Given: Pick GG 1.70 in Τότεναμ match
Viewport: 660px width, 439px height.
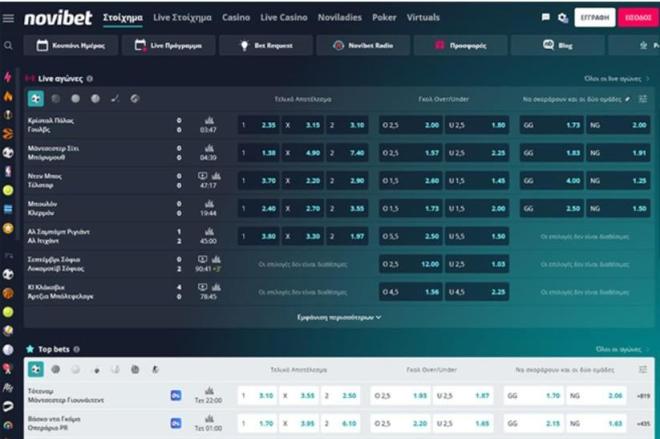Looking at the screenshot, I should coord(534,396).
